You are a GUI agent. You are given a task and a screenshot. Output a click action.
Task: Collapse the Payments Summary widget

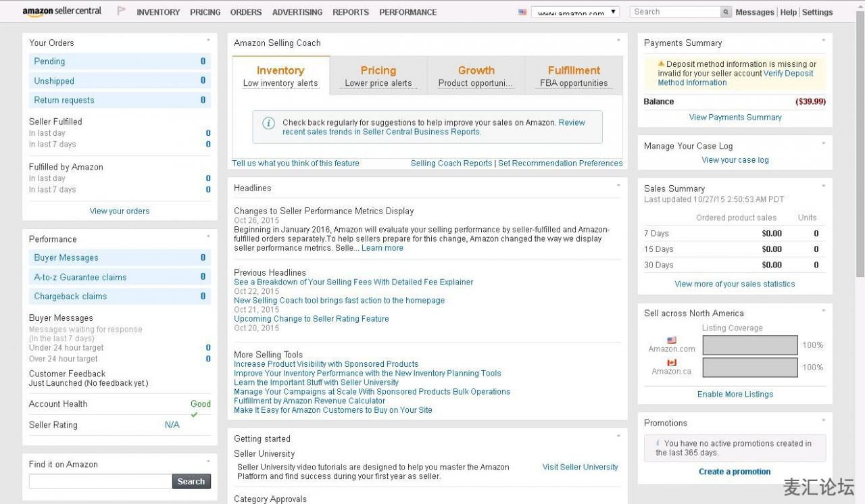823,41
